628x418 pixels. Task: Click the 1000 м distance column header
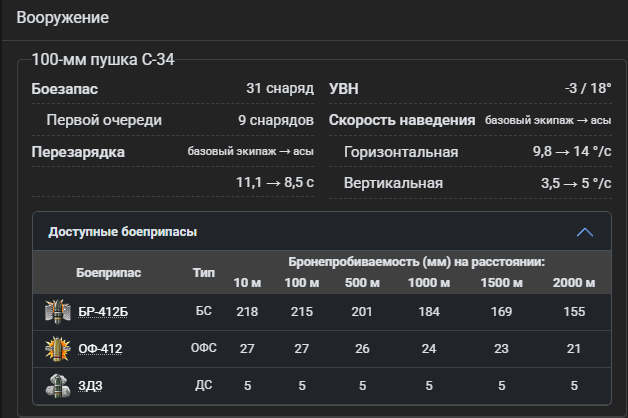click(x=429, y=283)
